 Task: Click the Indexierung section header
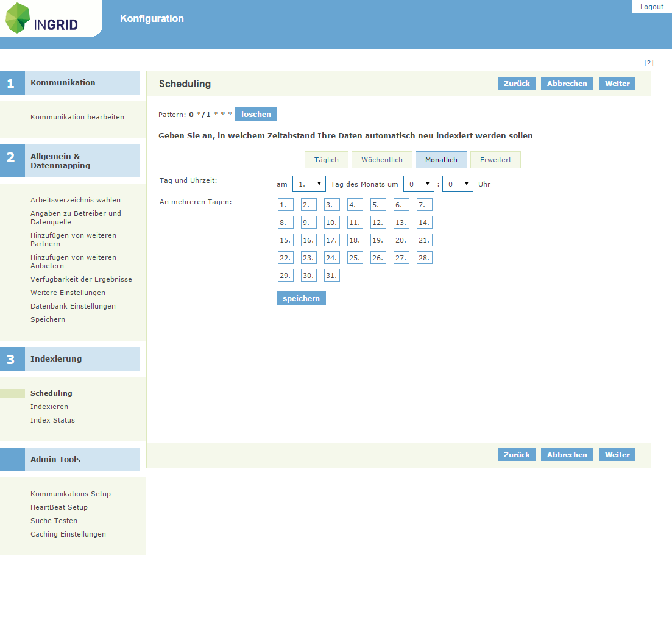[56, 358]
